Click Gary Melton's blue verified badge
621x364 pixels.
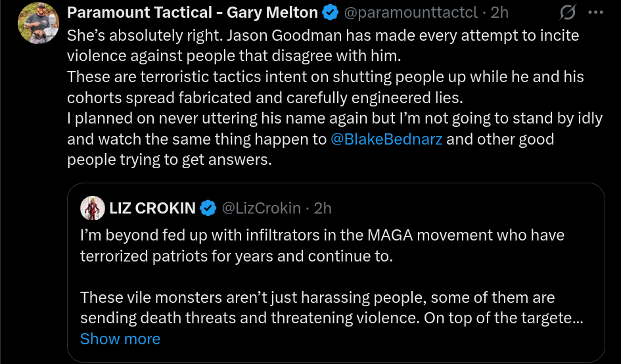click(x=331, y=12)
